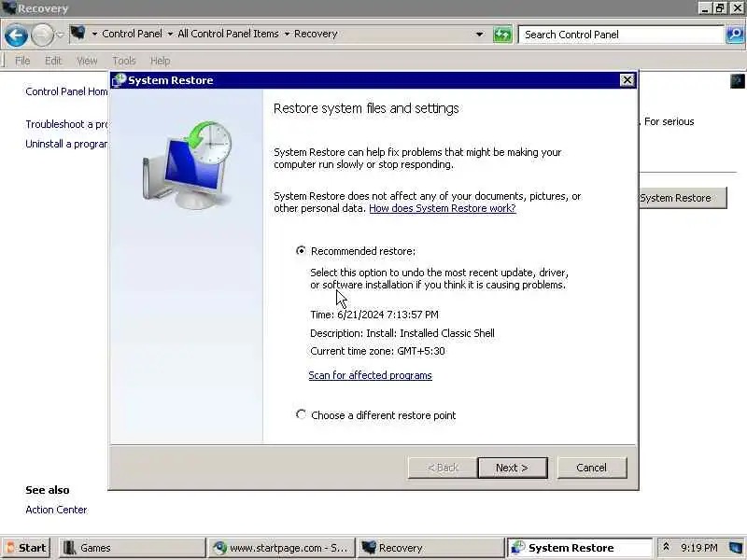The height and width of the screenshot is (560, 747).
Task: Click the disabled Back button
Action: (443, 468)
